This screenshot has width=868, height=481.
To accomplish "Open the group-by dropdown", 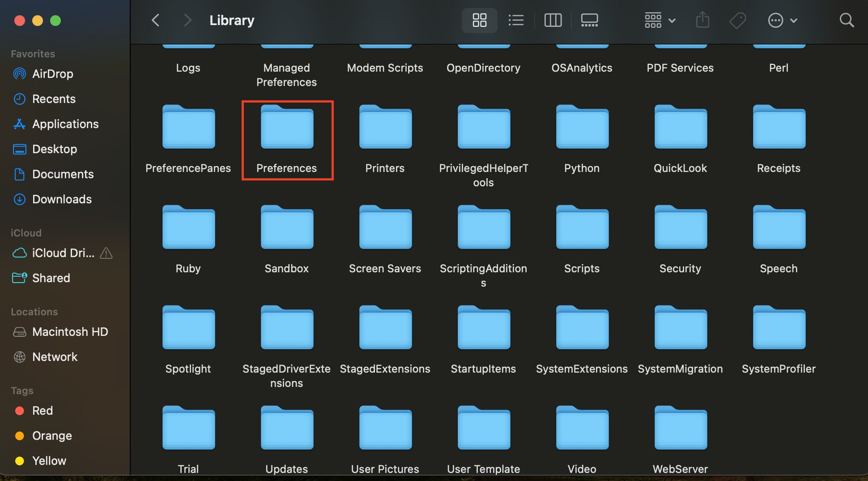I will pos(659,20).
